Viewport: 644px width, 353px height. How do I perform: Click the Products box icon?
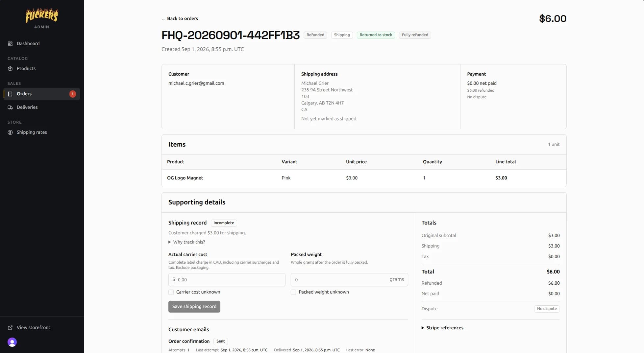[10, 69]
